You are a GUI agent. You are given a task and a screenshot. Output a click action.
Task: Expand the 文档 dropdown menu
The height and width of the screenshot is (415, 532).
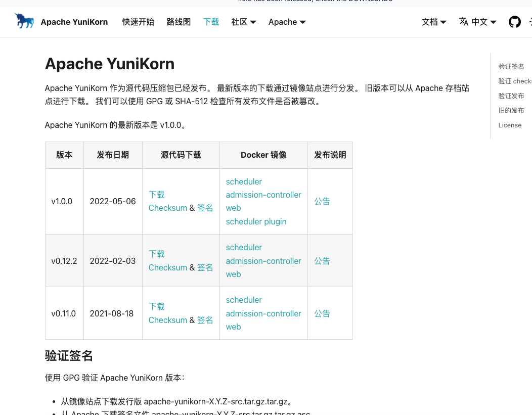coord(433,22)
